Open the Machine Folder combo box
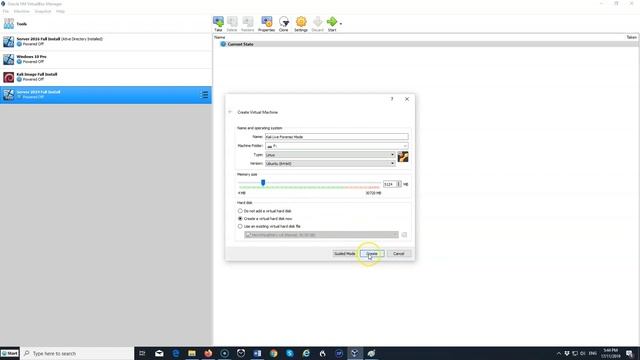Viewport: 640px width, 360px height. (x=336, y=146)
